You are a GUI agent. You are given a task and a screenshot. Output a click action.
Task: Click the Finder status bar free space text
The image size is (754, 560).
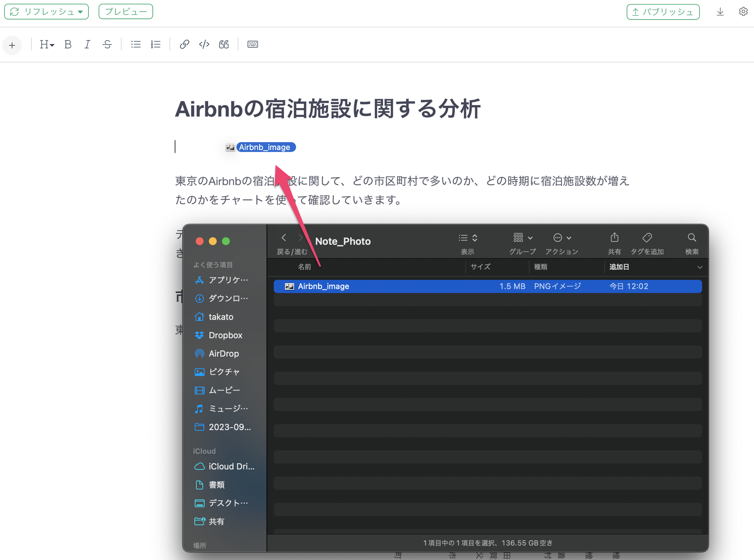pyautogui.click(x=488, y=543)
